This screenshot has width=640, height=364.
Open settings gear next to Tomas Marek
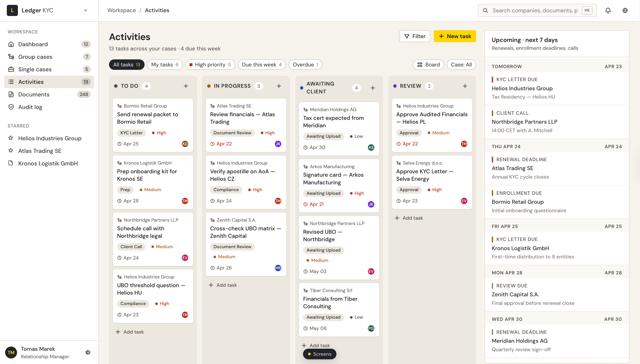coord(88,352)
